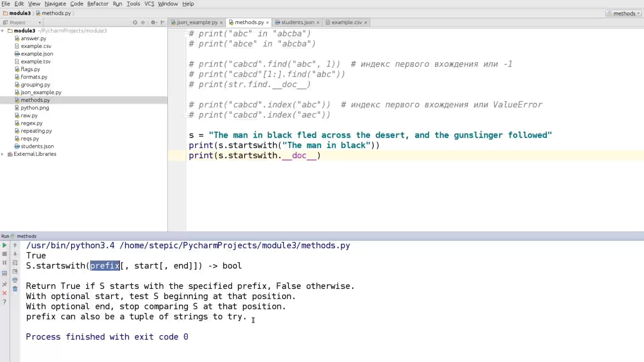Click the help icon in Run panel
Screen dimensions: 644x362
pos(4,302)
